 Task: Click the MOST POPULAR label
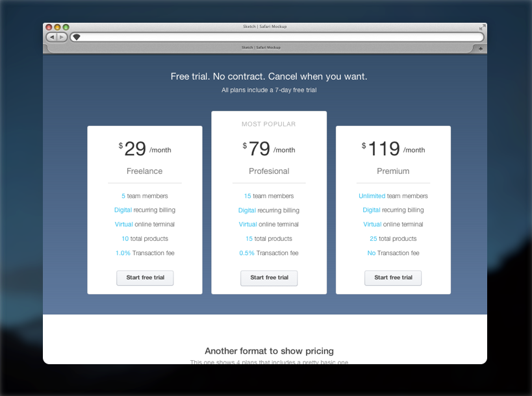pyautogui.click(x=268, y=124)
